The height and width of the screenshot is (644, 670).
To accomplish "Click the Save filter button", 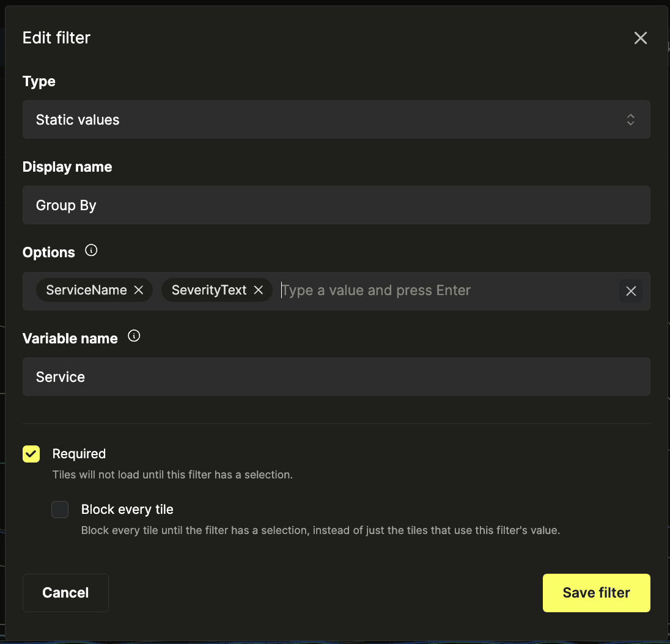I will 596,593.
